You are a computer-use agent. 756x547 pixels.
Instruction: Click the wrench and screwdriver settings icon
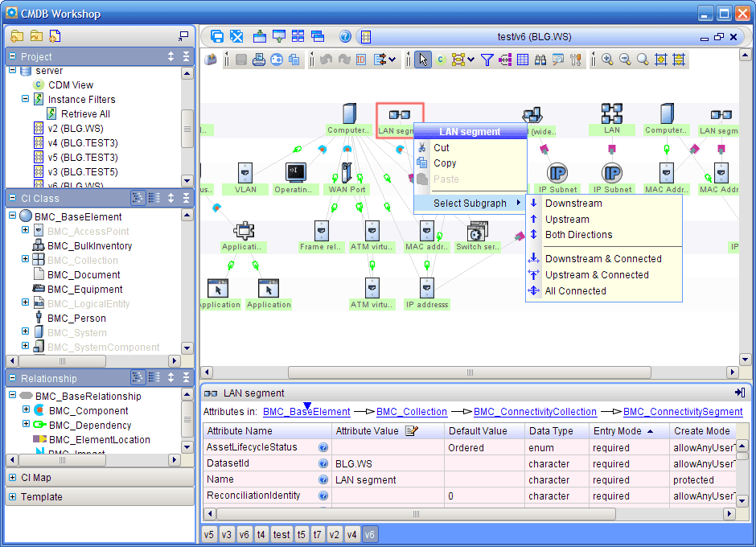tap(575, 60)
